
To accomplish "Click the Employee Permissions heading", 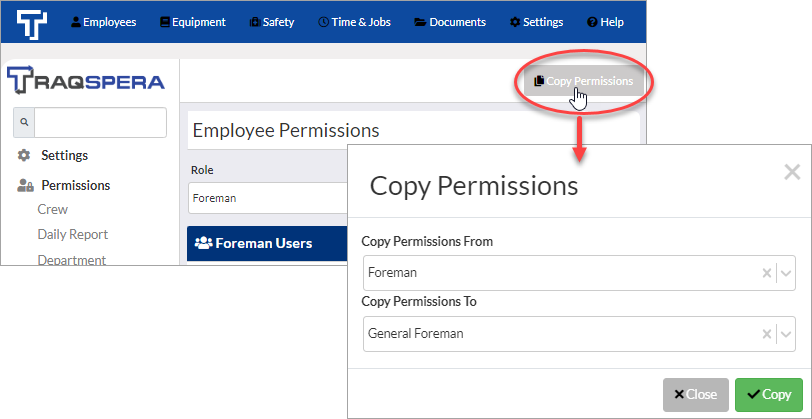I will [x=286, y=130].
